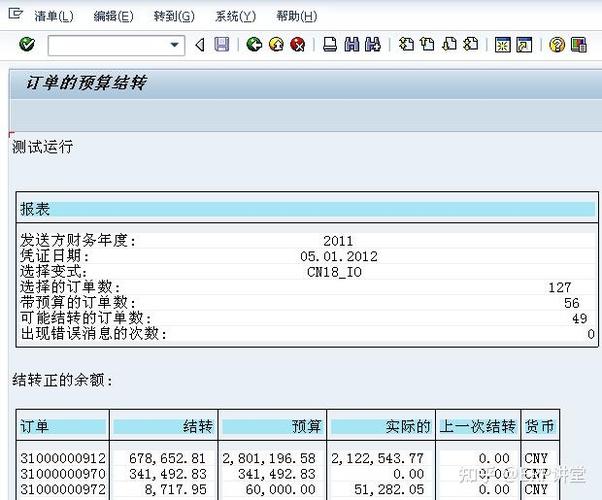This screenshot has height=500, width=602.
Task: Click carry-forward amount 678,652.81
Action: (x=167, y=459)
